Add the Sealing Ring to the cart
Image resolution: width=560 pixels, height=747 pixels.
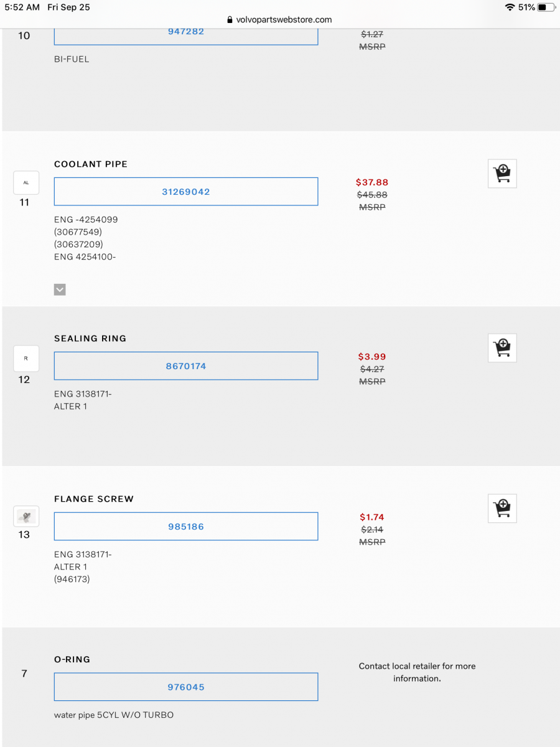point(502,348)
